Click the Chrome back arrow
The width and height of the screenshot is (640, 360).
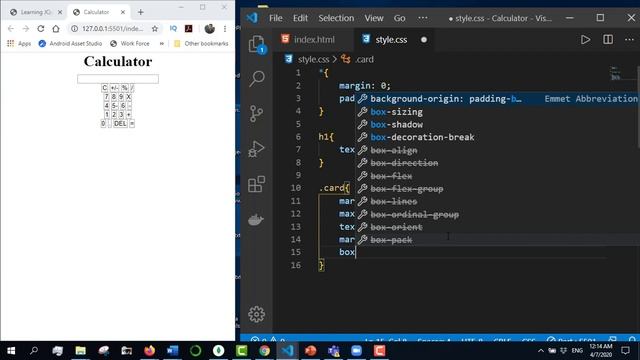click(11, 29)
